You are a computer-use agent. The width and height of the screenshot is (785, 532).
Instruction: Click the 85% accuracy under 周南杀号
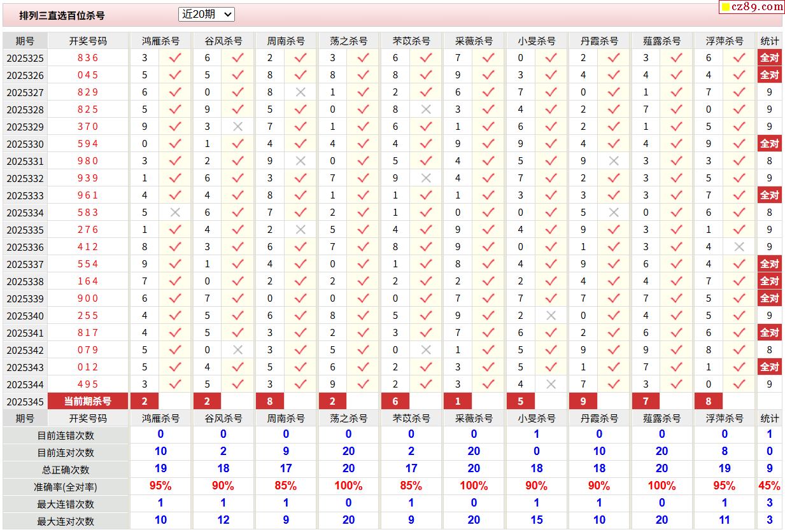coord(286,486)
